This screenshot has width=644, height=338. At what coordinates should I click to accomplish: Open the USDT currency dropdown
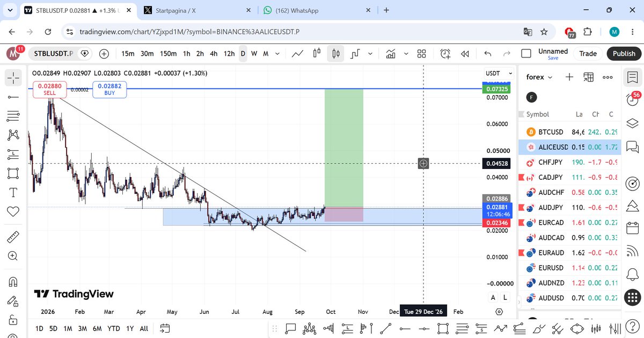pos(499,73)
